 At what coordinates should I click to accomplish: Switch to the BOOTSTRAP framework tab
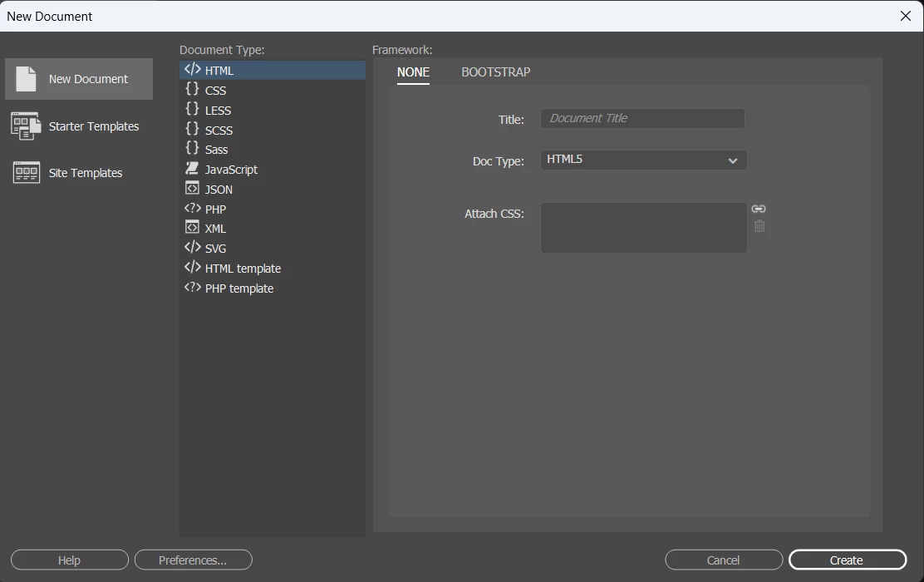click(495, 72)
